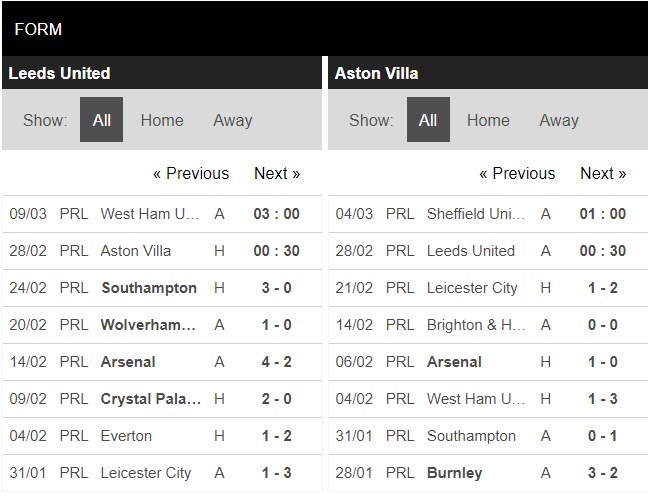This screenshot has height=501, width=648.
Task: Open Leeds match against Southampton on 24/02
Action: point(149,288)
